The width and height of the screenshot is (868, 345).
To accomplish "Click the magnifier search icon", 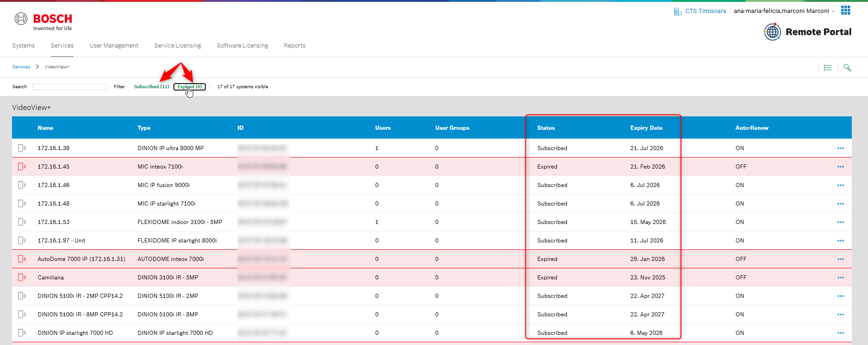I will coord(847,67).
